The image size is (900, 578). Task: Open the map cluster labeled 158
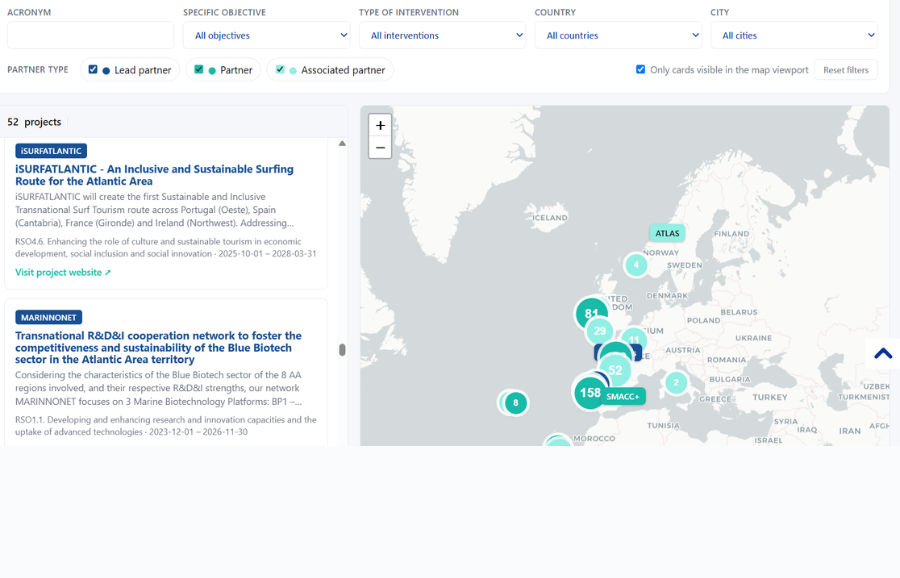[590, 393]
